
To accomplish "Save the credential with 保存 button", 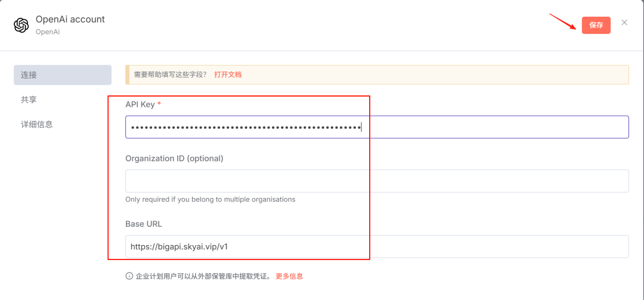I will (596, 25).
